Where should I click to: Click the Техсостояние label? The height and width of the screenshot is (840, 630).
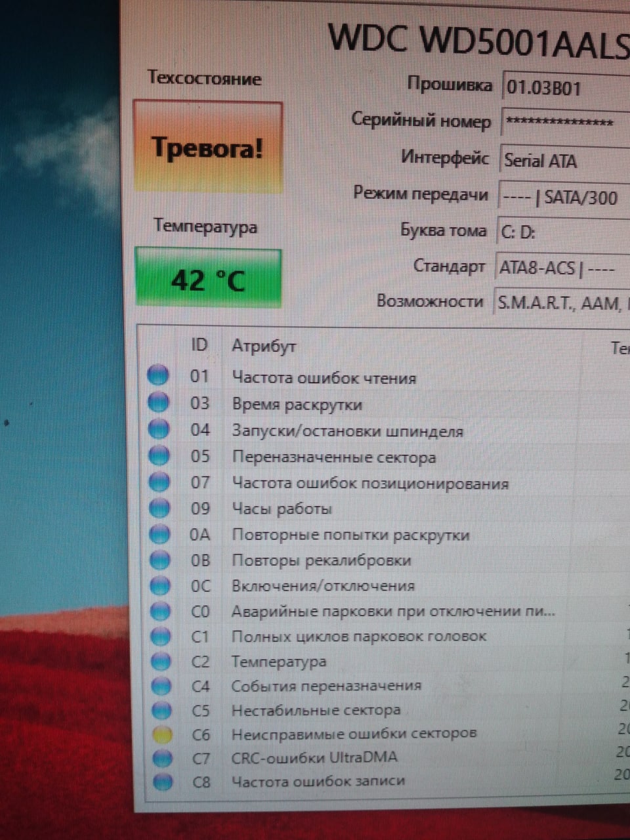tap(205, 78)
